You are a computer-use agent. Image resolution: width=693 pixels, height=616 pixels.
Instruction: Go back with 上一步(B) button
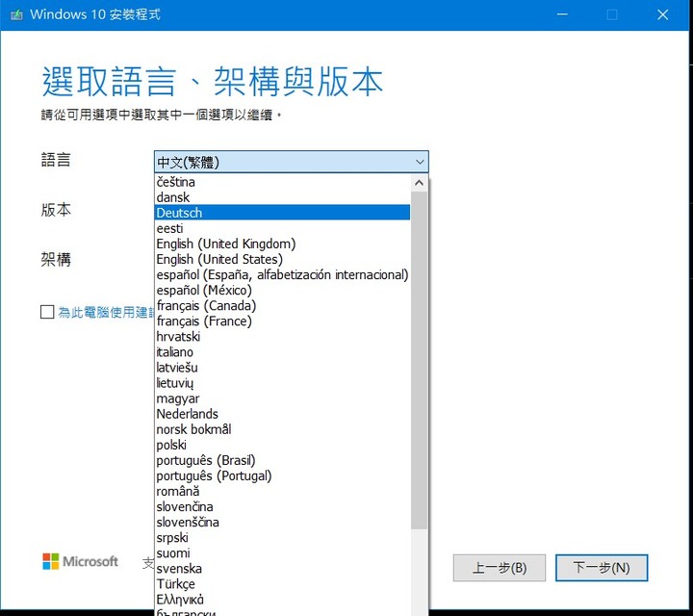click(500, 568)
